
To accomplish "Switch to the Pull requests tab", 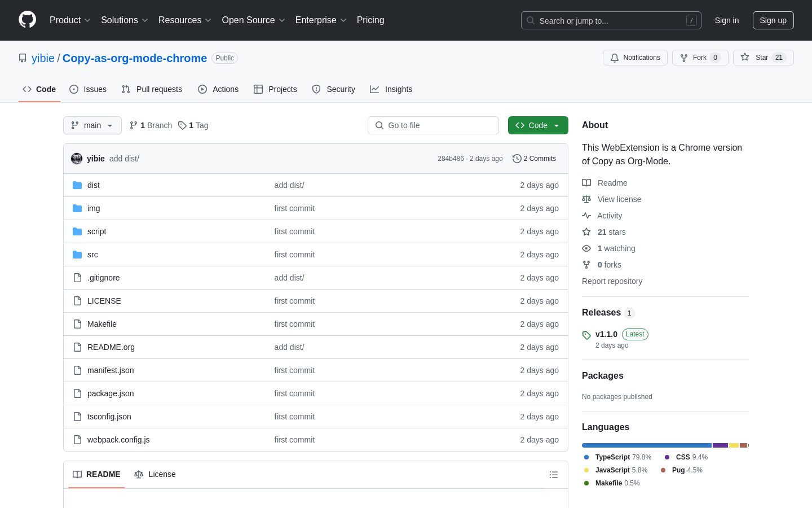I will pyautogui.click(x=152, y=89).
